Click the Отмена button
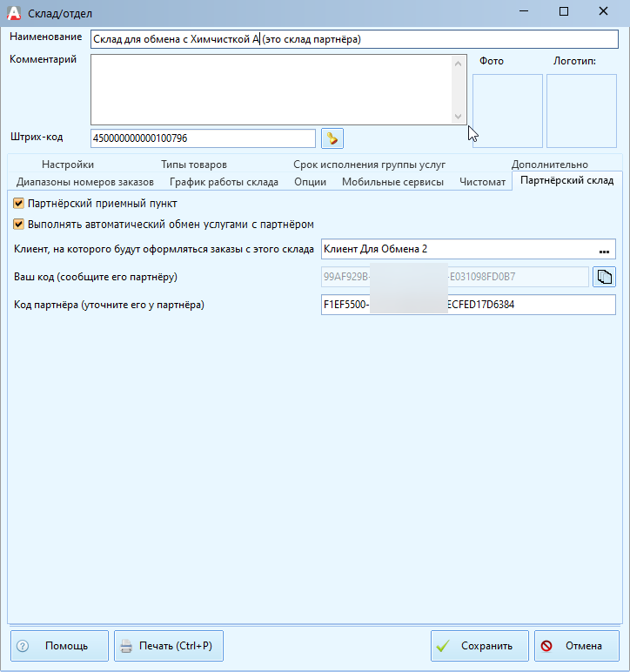This screenshot has width=630, height=672. [576, 646]
